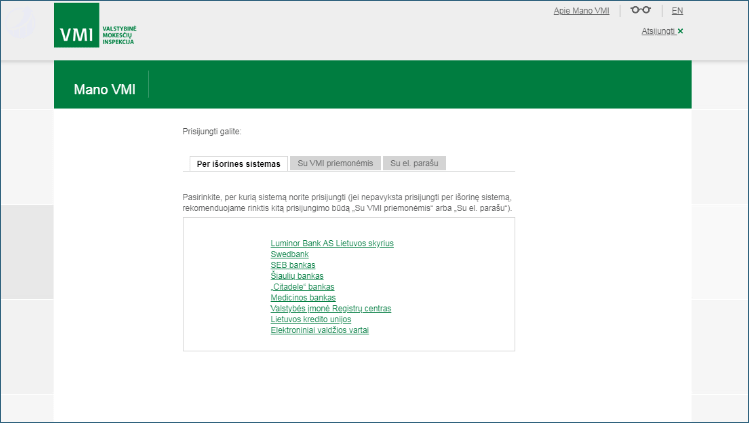Viewport: 749px width, 423px height.
Task: Toggle the accessibility glasses icon
Action: tap(641, 10)
